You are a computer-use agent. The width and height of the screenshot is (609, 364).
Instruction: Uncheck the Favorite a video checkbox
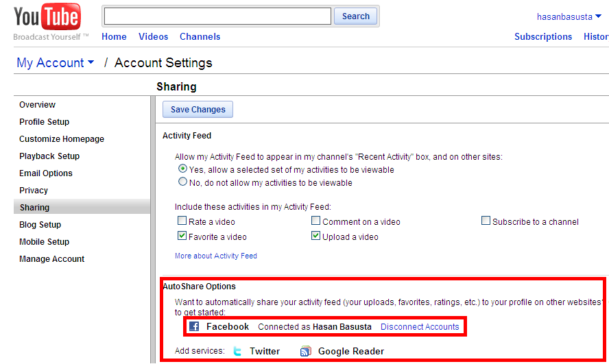point(182,236)
